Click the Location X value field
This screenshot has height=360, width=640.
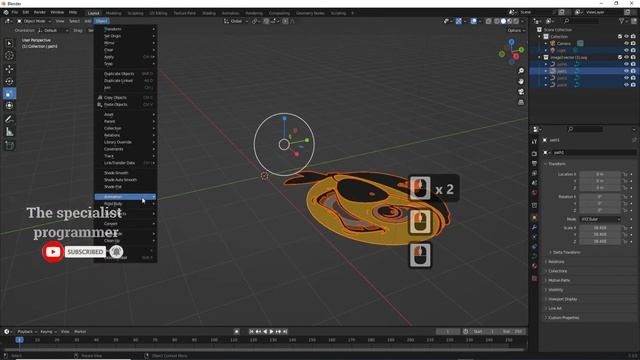click(x=600, y=174)
